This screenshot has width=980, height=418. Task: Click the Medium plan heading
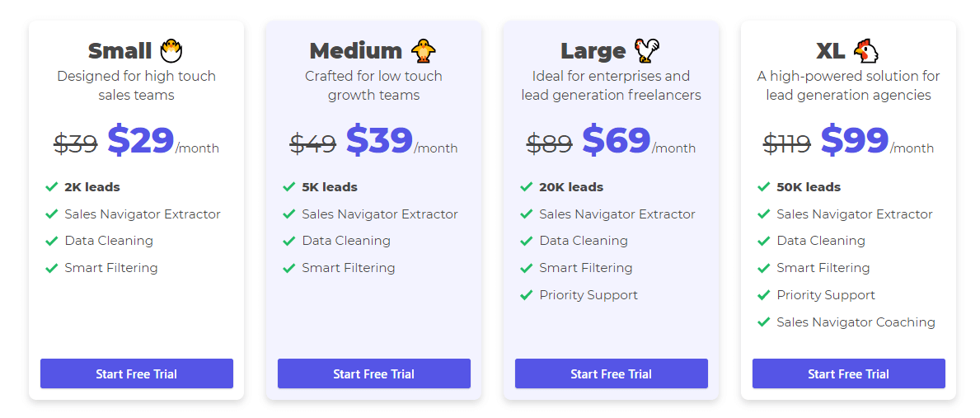point(355,50)
